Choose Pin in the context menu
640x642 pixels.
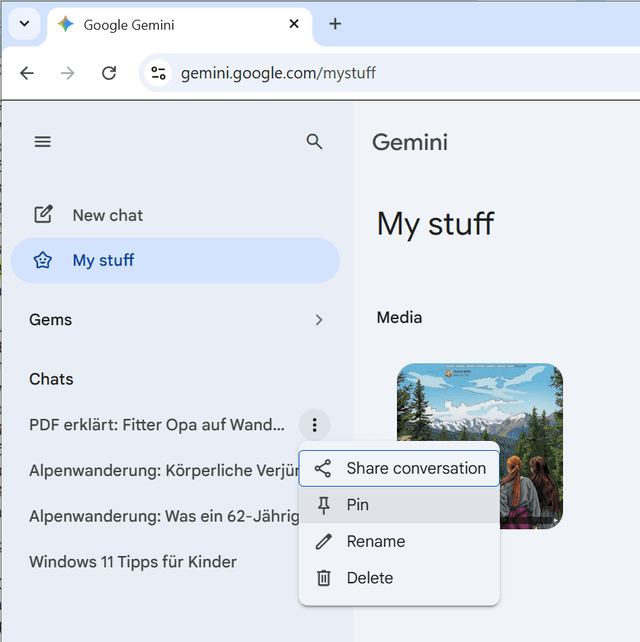pyautogui.click(x=399, y=505)
